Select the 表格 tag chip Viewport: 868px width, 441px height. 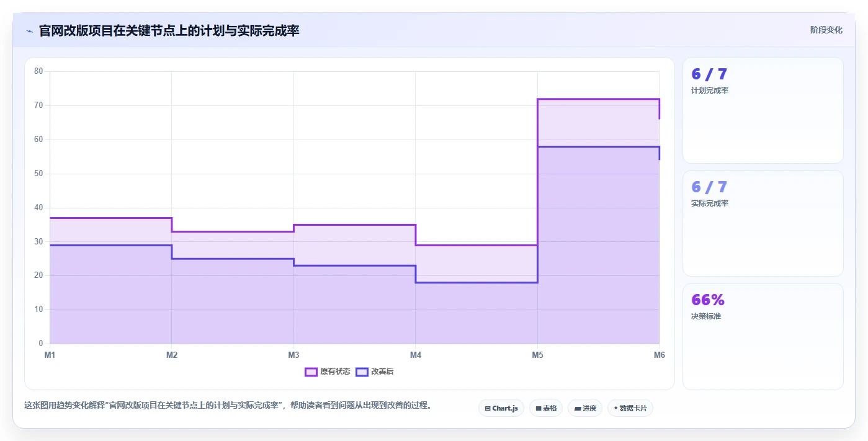[x=546, y=408]
